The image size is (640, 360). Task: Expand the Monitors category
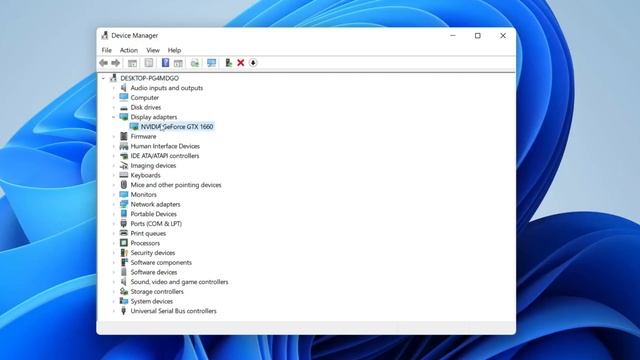[x=113, y=195]
